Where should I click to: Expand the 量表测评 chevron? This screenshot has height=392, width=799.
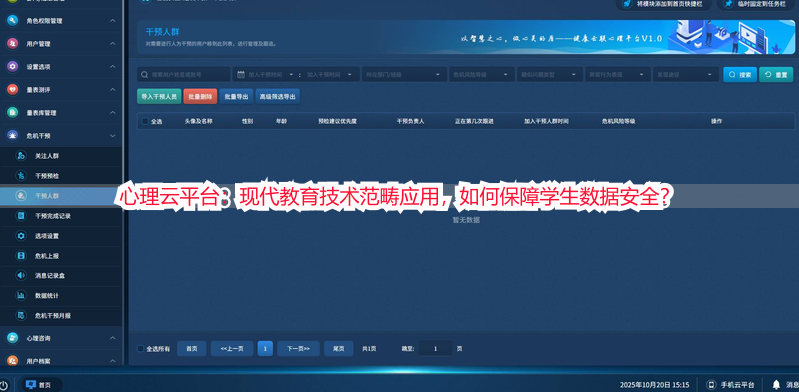(x=113, y=90)
